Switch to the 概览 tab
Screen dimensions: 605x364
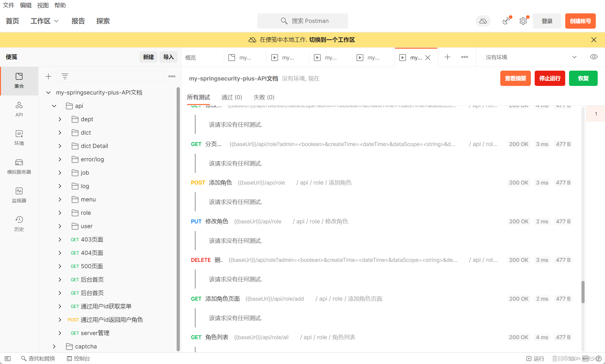pyautogui.click(x=191, y=58)
